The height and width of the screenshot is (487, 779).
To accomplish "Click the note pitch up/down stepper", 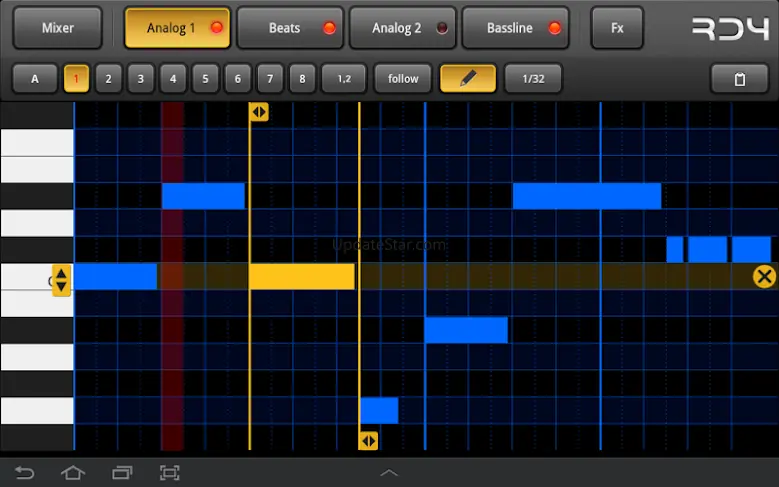I will tap(61, 279).
